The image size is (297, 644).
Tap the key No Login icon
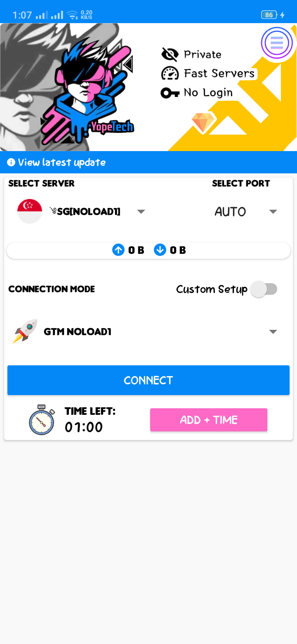pos(170,93)
